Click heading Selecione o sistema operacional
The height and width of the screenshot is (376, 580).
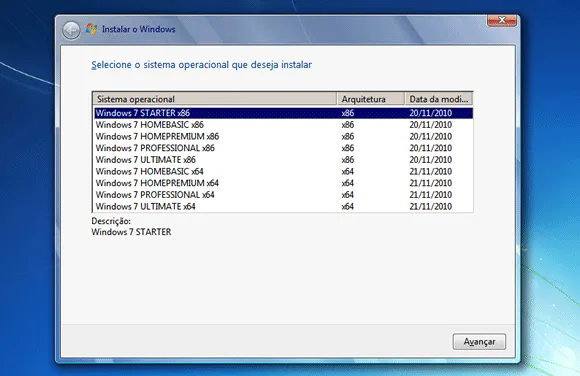tap(202, 65)
